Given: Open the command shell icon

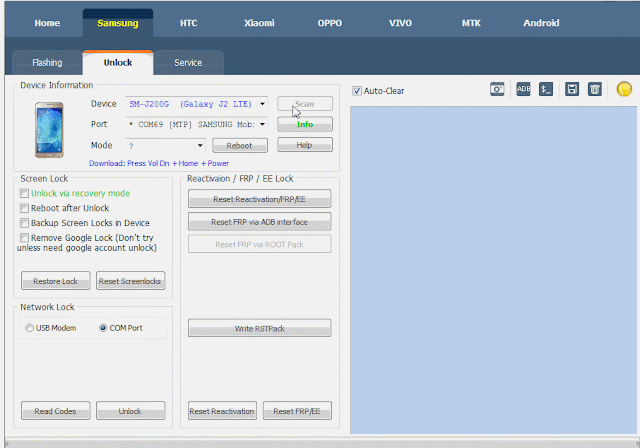Looking at the screenshot, I should (x=546, y=89).
